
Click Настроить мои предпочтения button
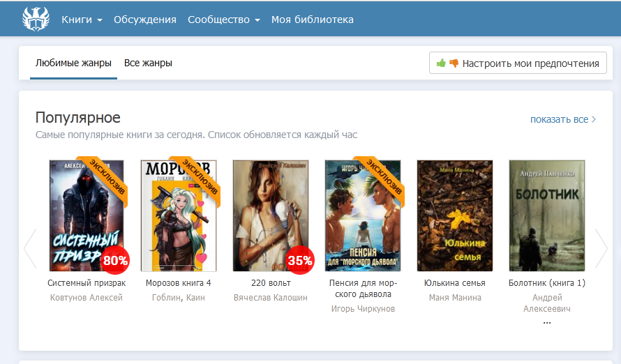point(518,63)
